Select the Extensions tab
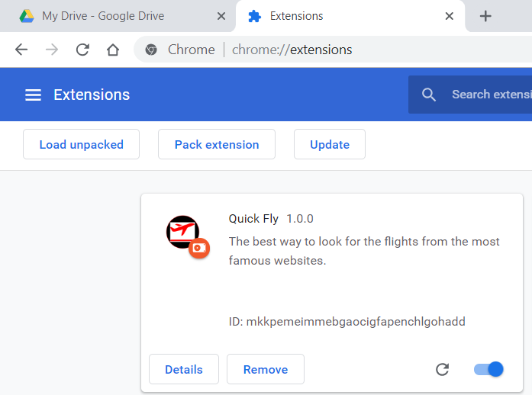Screen dimensions: 532x395 [x=350, y=16]
